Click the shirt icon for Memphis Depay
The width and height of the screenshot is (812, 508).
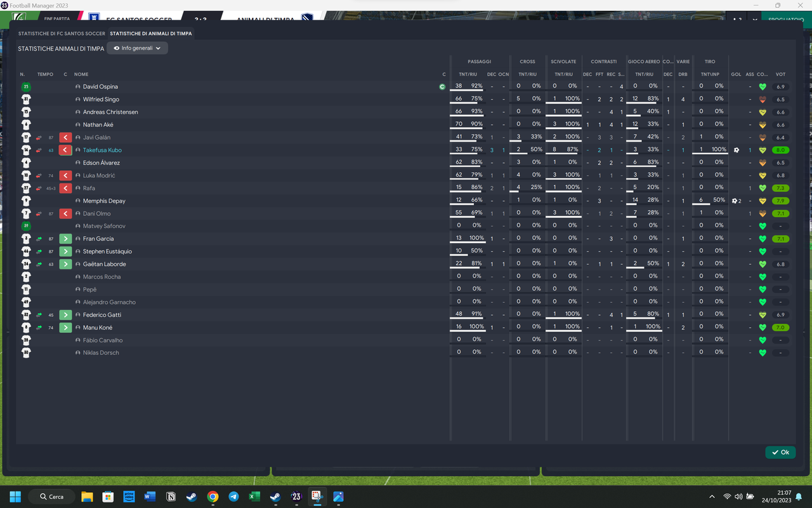[26, 201]
